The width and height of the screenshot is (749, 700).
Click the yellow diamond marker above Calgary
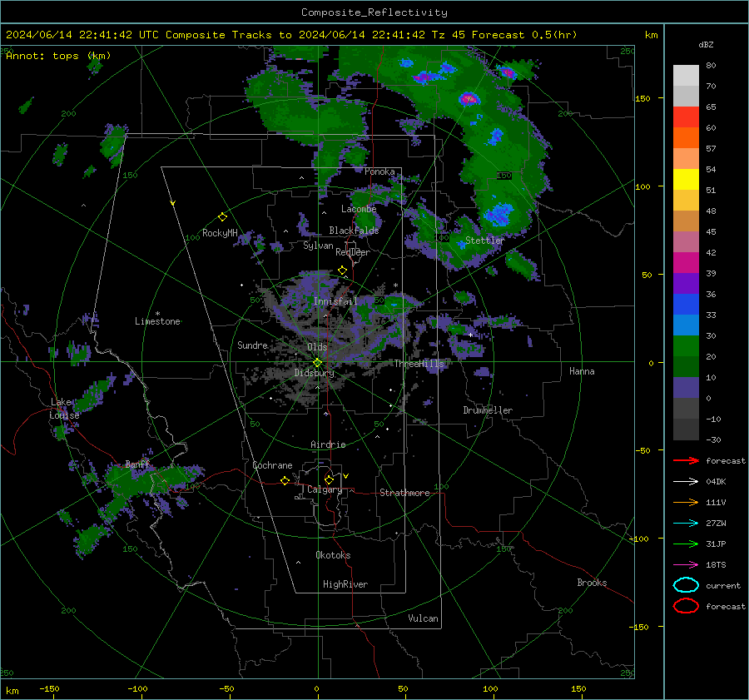[329, 479]
